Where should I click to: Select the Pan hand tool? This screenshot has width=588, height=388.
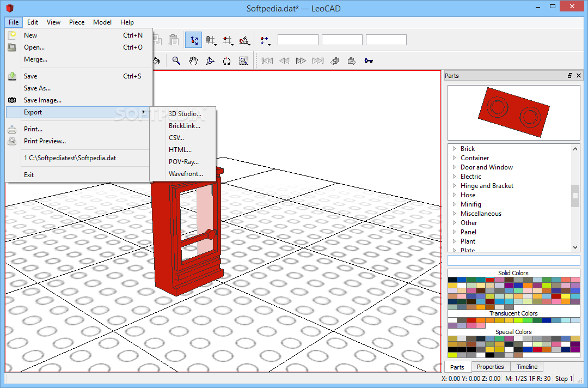(x=193, y=61)
